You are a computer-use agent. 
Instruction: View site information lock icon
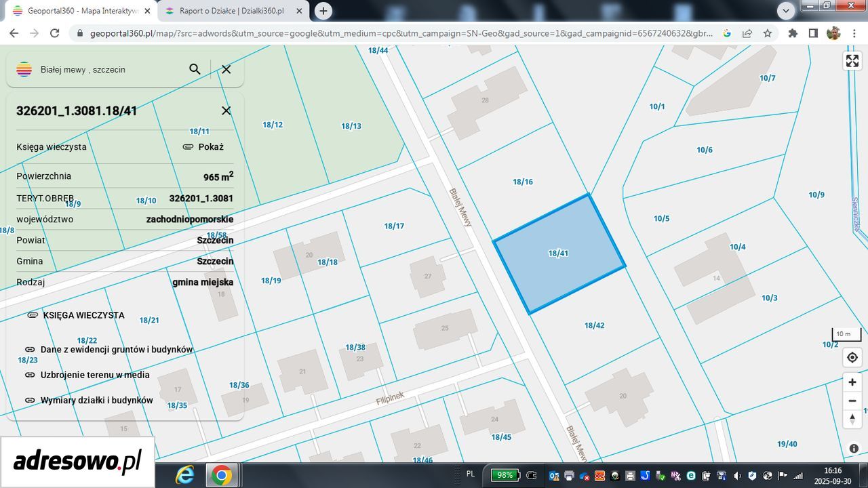pos(79,33)
